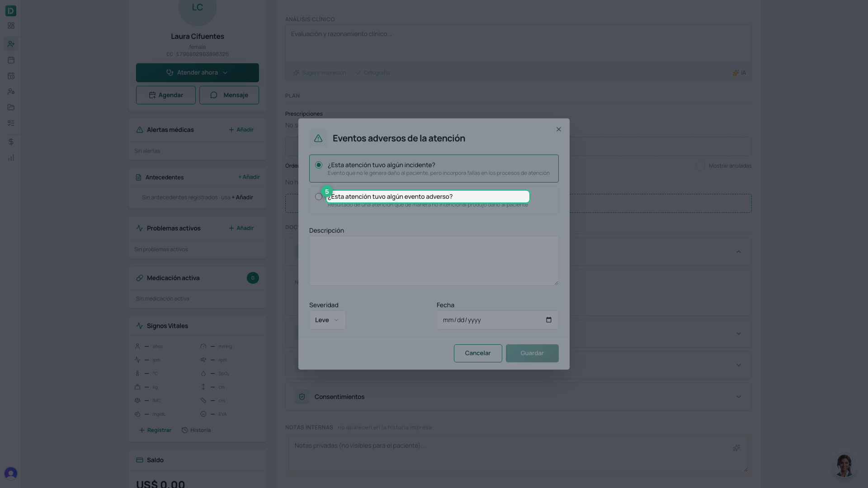Click the app logo in the sidebar
This screenshot has width=868, height=488.
(11, 11)
